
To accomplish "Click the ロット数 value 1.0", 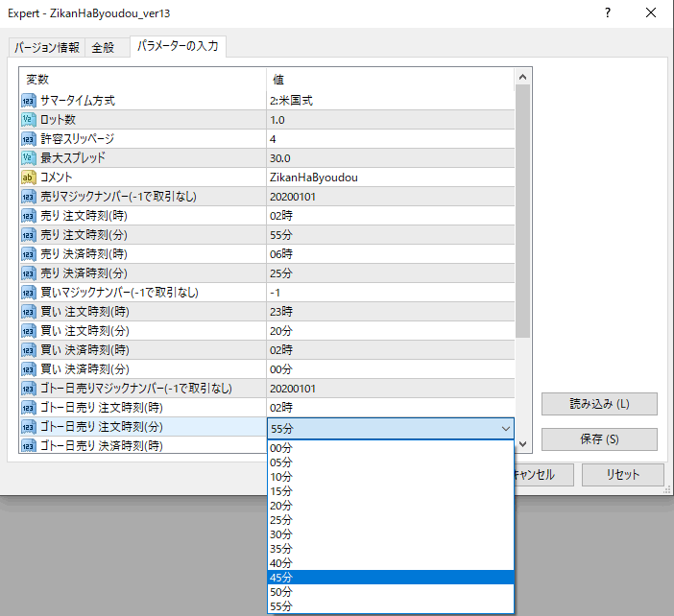I will click(x=277, y=120).
